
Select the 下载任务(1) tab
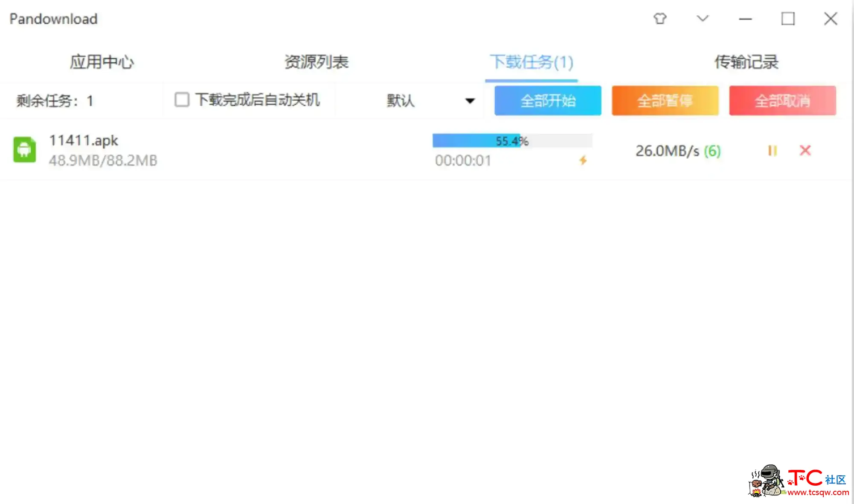click(531, 62)
